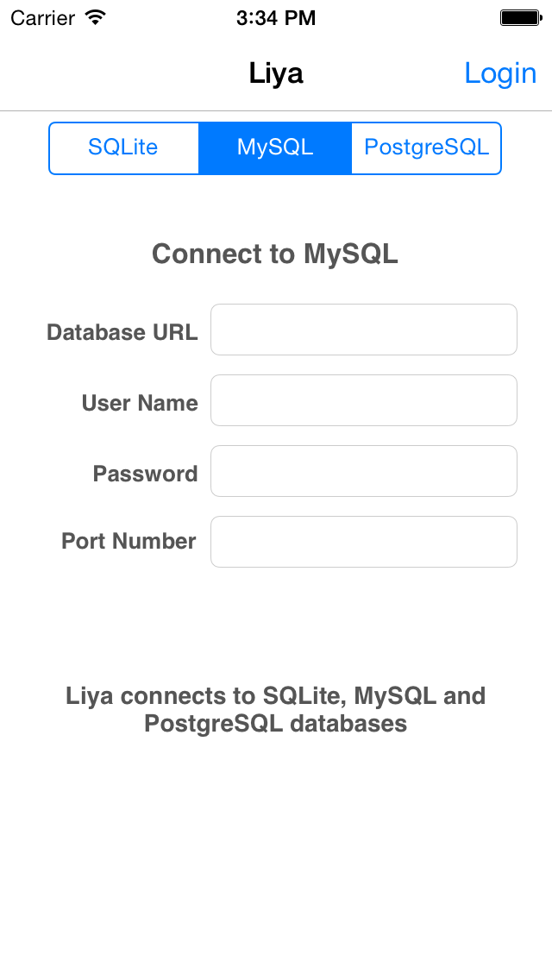Click the Database URL label
Screen dimensions: 552x980
[122, 332]
